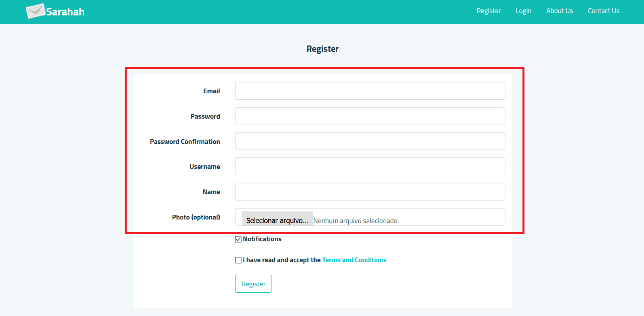Click the Sarahah brand name text

coord(65,12)
